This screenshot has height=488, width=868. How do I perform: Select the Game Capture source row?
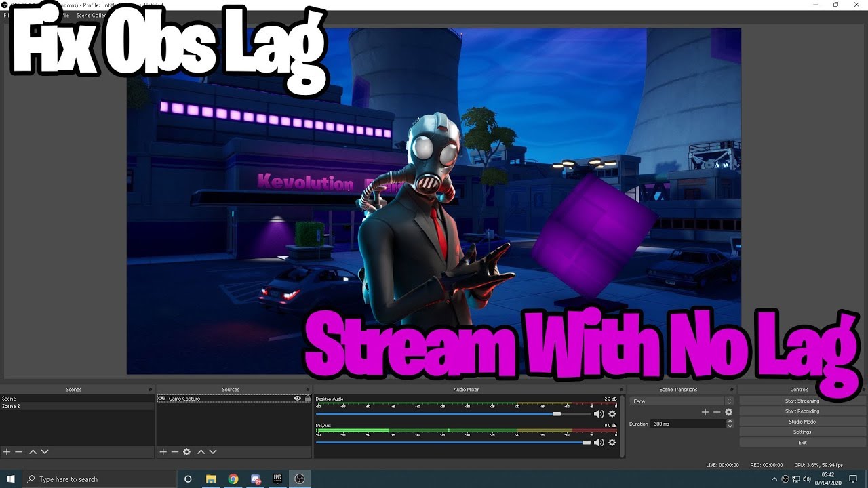pyautogui.click(x=234, y=399)
